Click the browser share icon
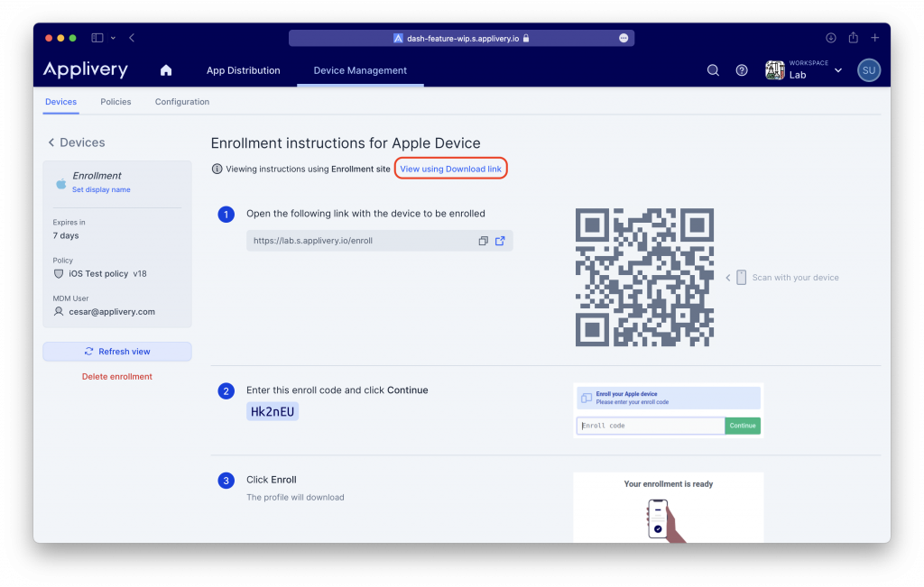The width and height of the screenshot is (924, 587). tap(854, 38)
